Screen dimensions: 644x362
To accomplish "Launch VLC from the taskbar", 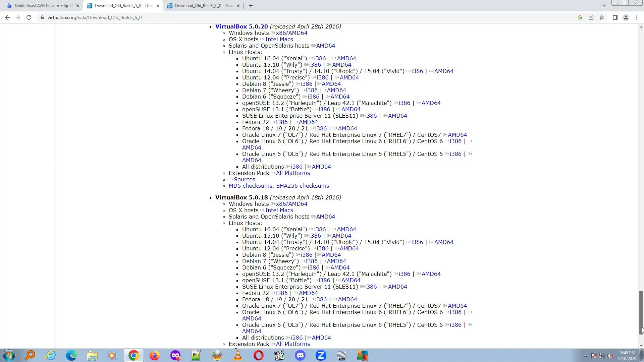I will point(238,355).
